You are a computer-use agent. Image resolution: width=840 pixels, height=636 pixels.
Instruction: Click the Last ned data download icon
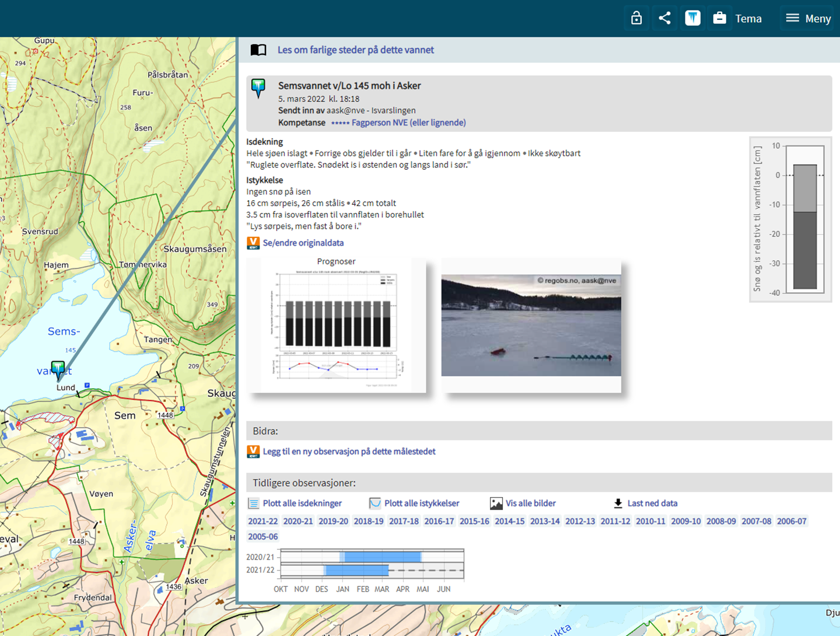pyautogui.click(x=618, y=504)
